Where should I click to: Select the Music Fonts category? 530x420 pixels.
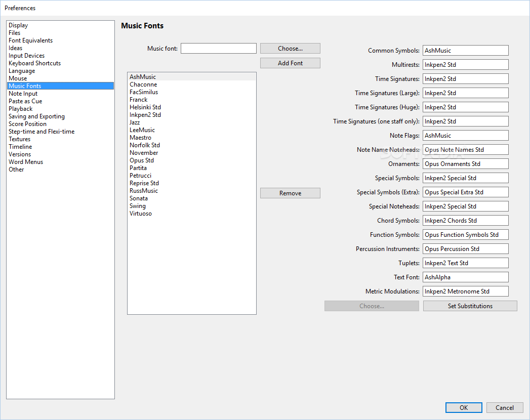pyautogui.click(x=60, y=86)
